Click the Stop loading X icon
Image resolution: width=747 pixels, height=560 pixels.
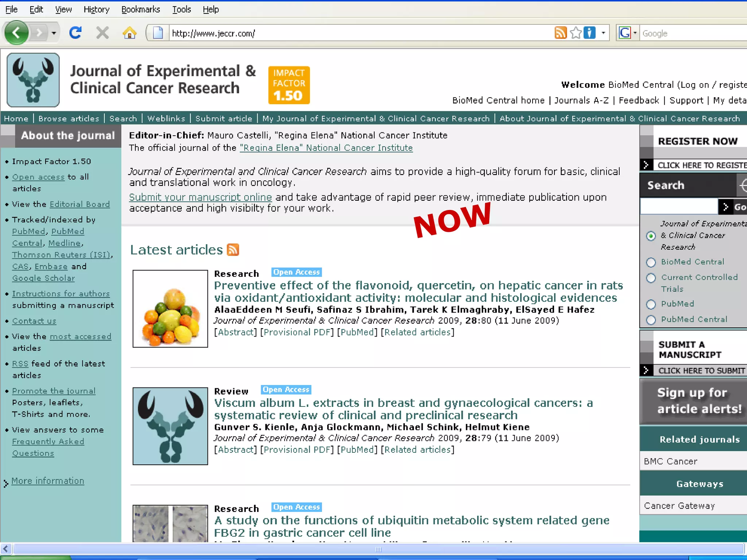coord(102,33)
